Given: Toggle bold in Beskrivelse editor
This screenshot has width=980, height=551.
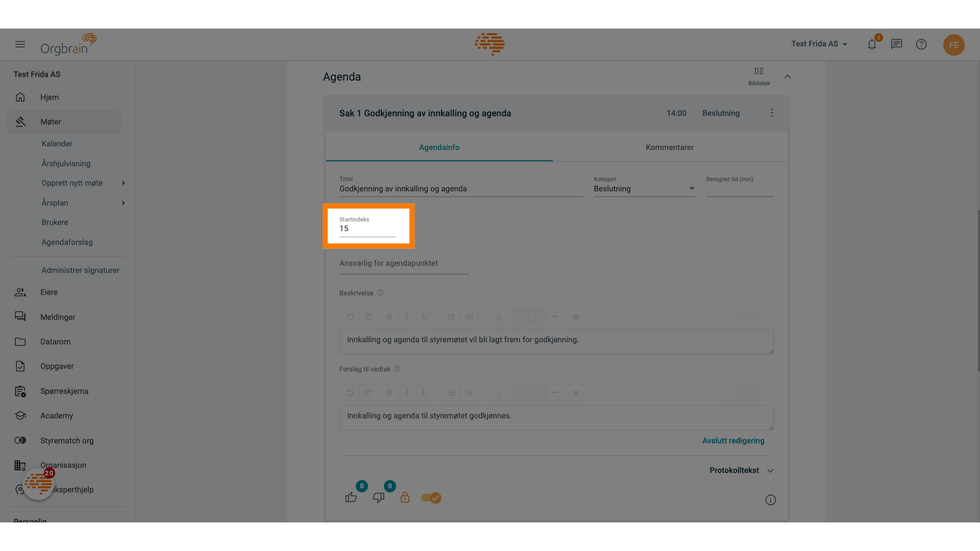Looking at the screenshot, I should 389,317.
